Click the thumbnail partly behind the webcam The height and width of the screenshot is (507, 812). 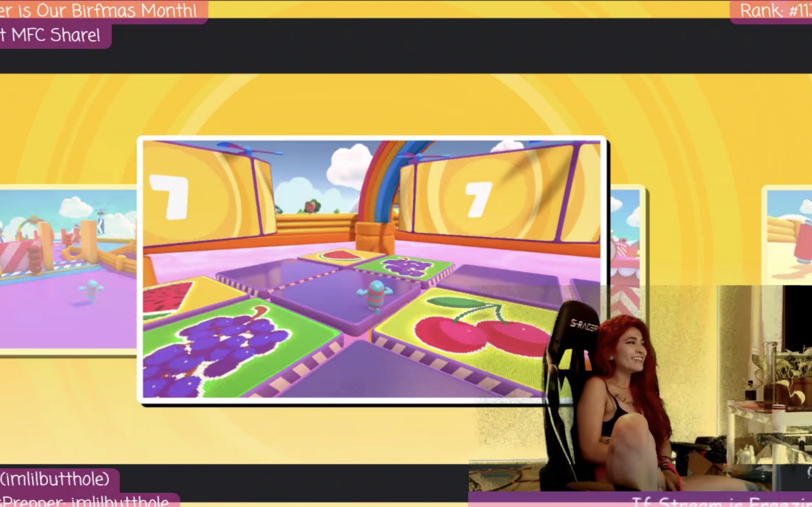625,235
